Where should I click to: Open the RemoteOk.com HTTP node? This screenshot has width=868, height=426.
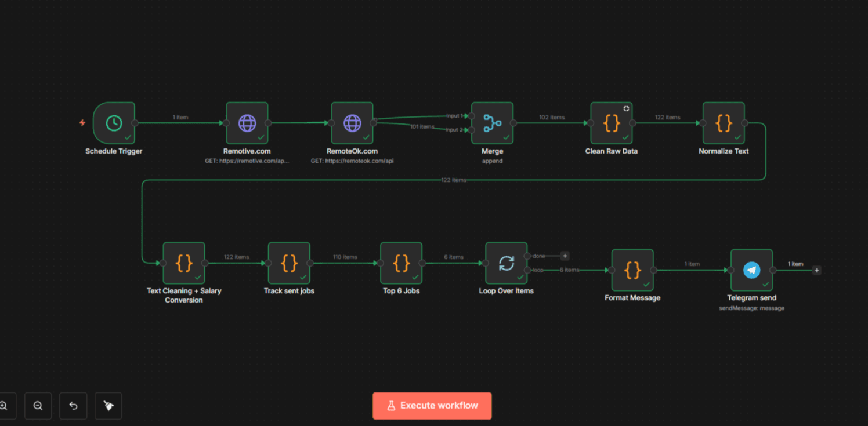point(352,123)
